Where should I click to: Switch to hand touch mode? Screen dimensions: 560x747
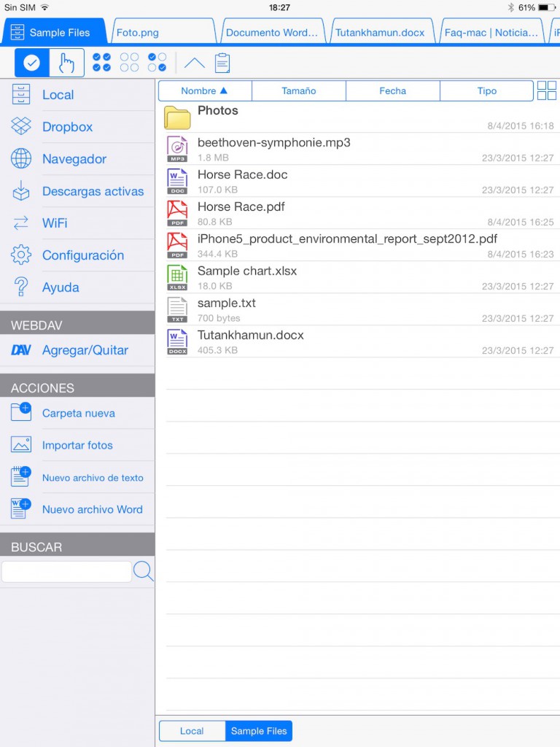click(x=66, y=63)
